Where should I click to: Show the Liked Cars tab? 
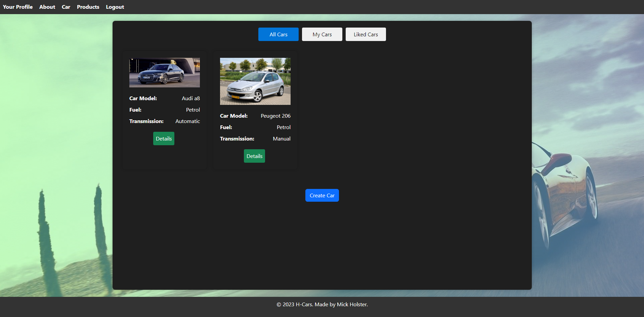[x=366, y=34]
